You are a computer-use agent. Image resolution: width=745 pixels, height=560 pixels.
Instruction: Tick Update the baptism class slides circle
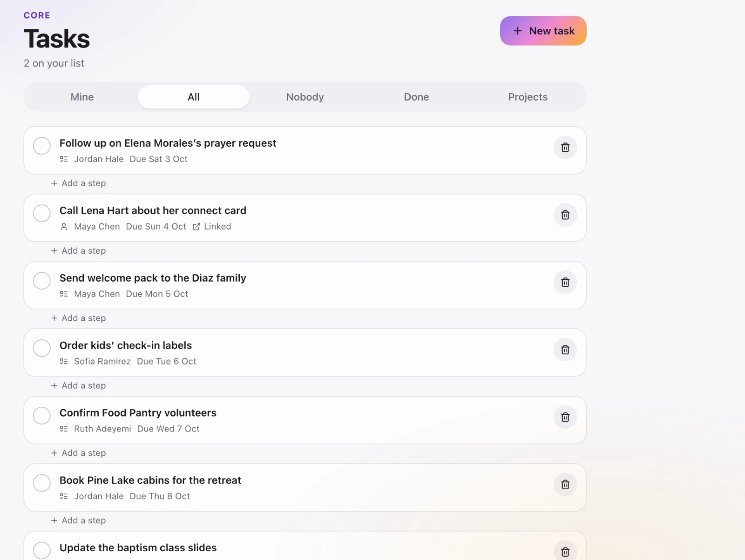(x=42, y=550)
